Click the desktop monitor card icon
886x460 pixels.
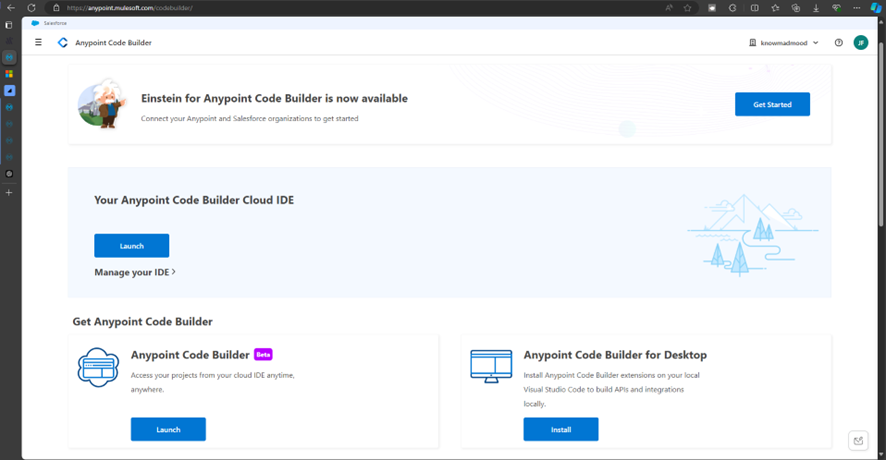tap(491, 366)
